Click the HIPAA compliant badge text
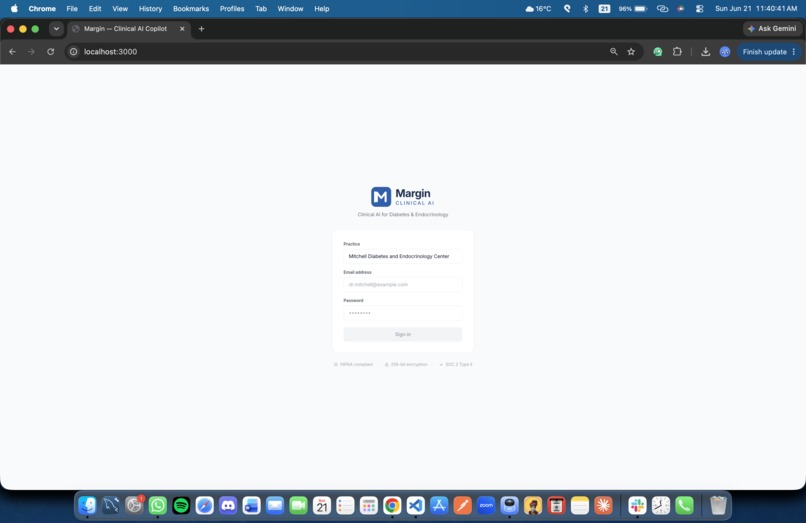 click(356, 364)
